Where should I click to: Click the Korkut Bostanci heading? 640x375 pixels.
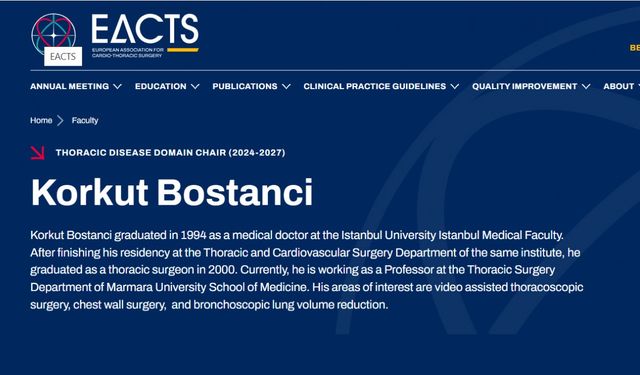tap(172, 192)
